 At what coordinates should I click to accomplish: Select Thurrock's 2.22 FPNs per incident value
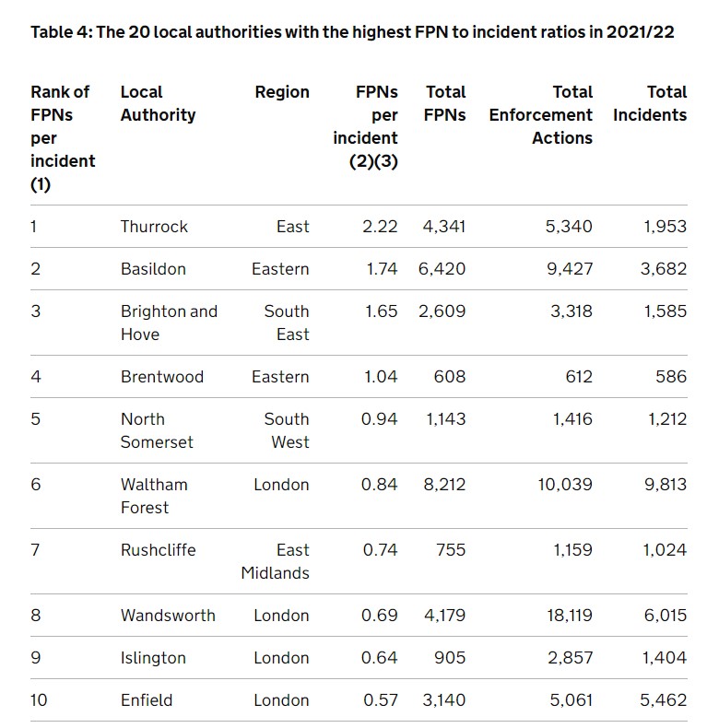380,227
